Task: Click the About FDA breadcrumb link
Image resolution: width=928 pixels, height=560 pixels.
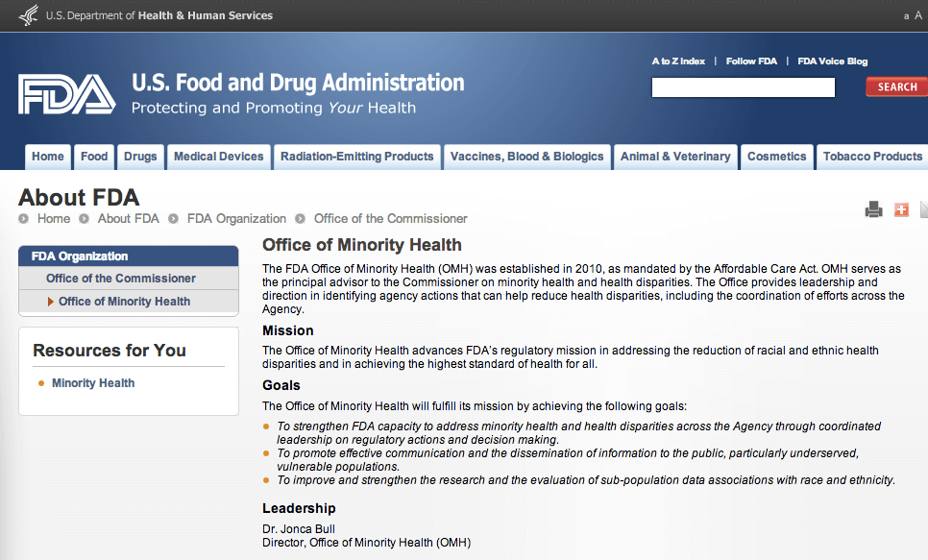Action: click(x=129, y=218)
